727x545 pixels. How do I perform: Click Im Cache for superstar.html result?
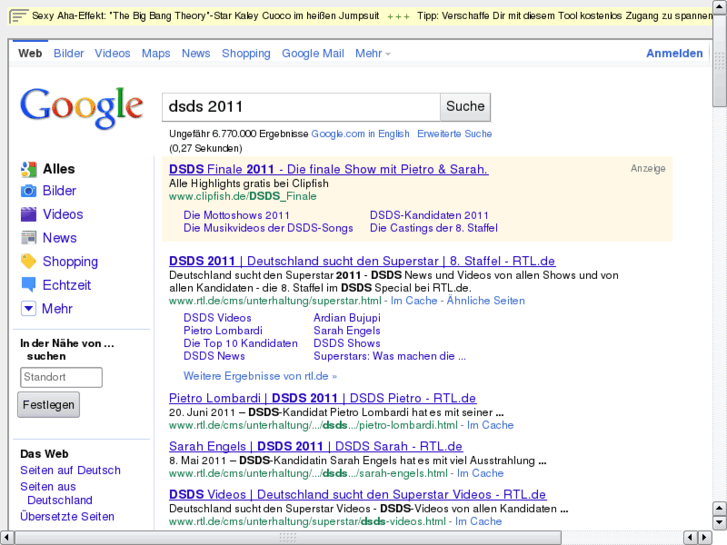(x=414, y=301)
